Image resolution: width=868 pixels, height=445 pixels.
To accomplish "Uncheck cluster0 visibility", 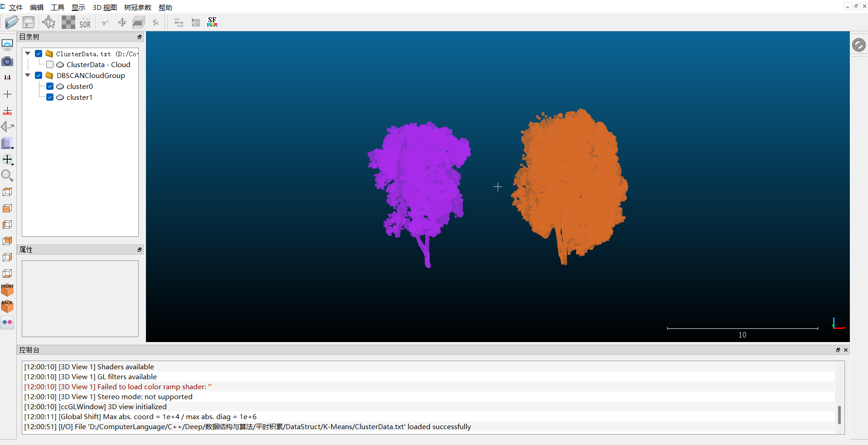I will point(50,86).
